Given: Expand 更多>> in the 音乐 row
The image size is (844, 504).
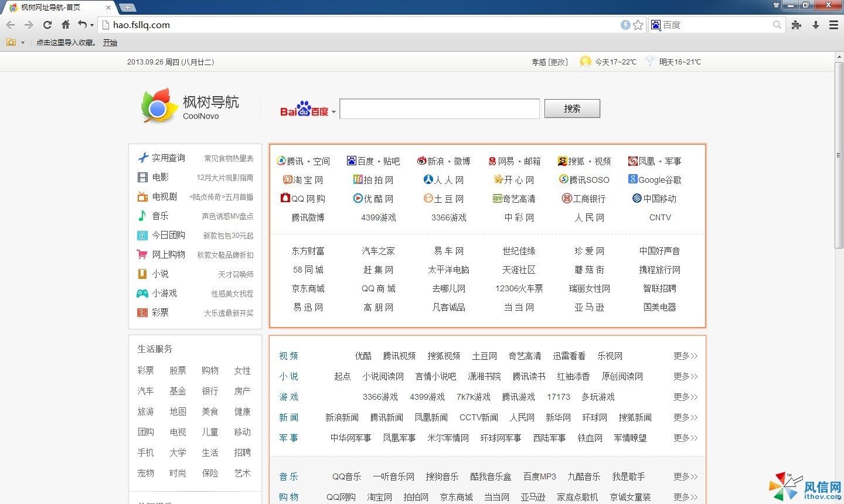Looking at the screenshot, I should point(686,476).
